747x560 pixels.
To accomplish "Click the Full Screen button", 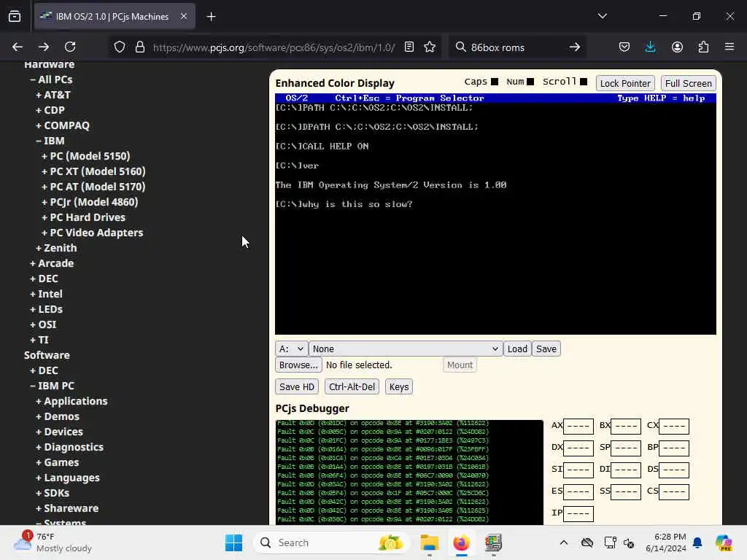I will (x=688, y=83).
